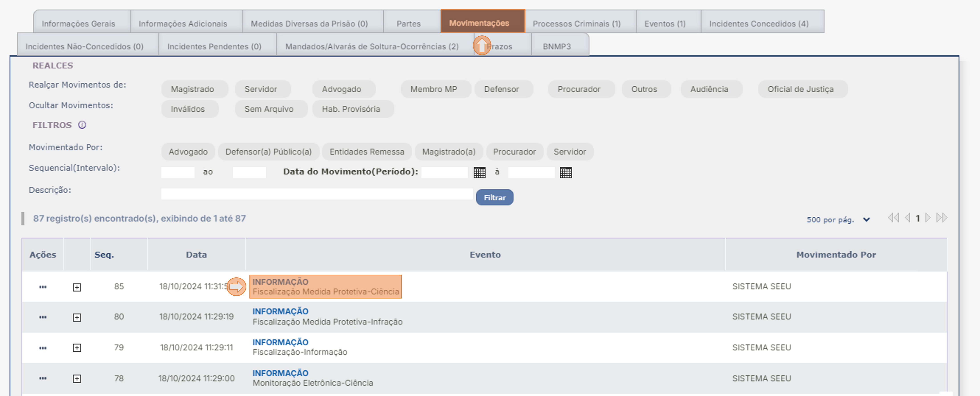Filter by Magistrado(a)
The height and width of the screenshot is (396, 980).
point(449,152)
